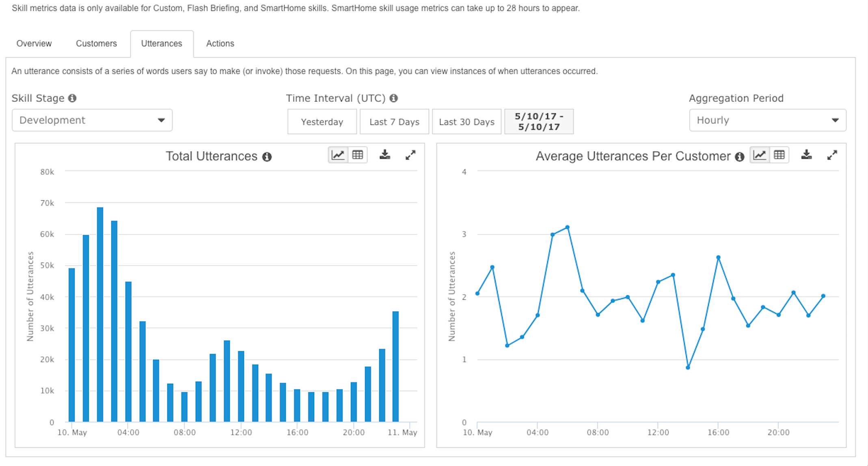Click info icon by Average Utterances Per Customer
This screenshot has width=868, height=466.
click(739, 157)
